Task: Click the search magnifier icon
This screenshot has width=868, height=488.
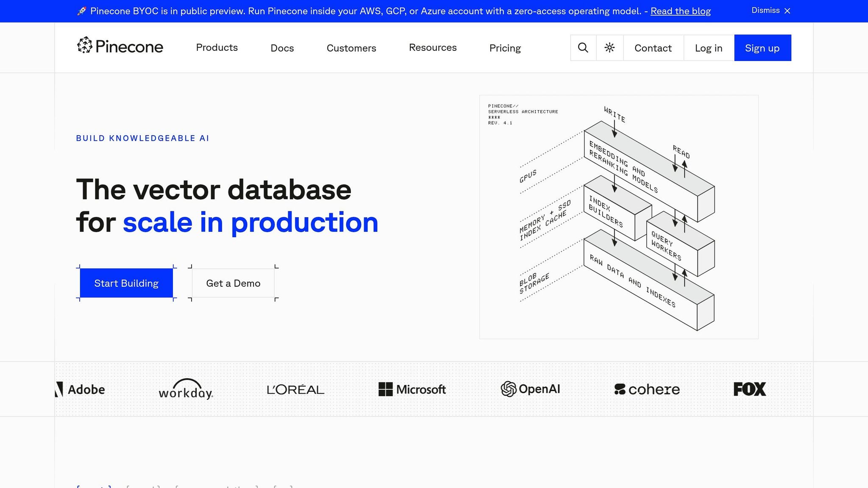Action: [583, 48]
